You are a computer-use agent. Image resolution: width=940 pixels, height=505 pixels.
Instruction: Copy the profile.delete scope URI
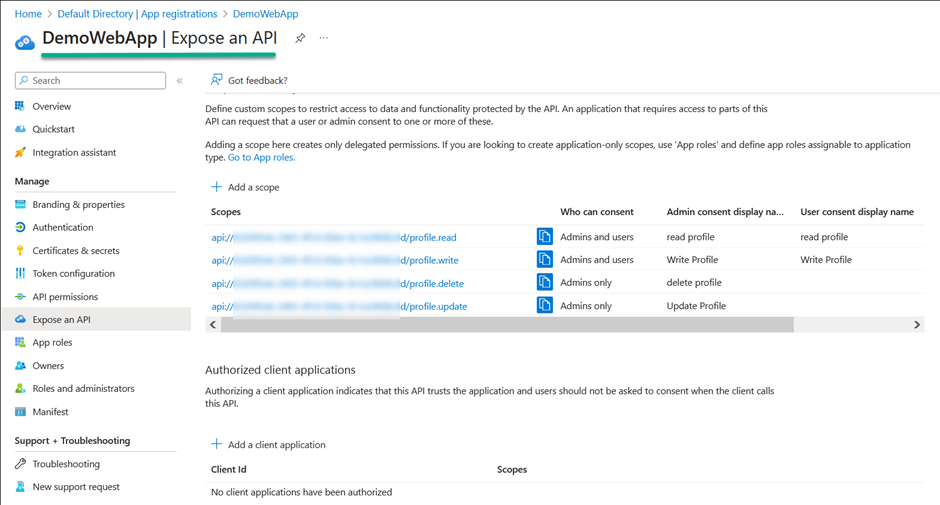544,282
